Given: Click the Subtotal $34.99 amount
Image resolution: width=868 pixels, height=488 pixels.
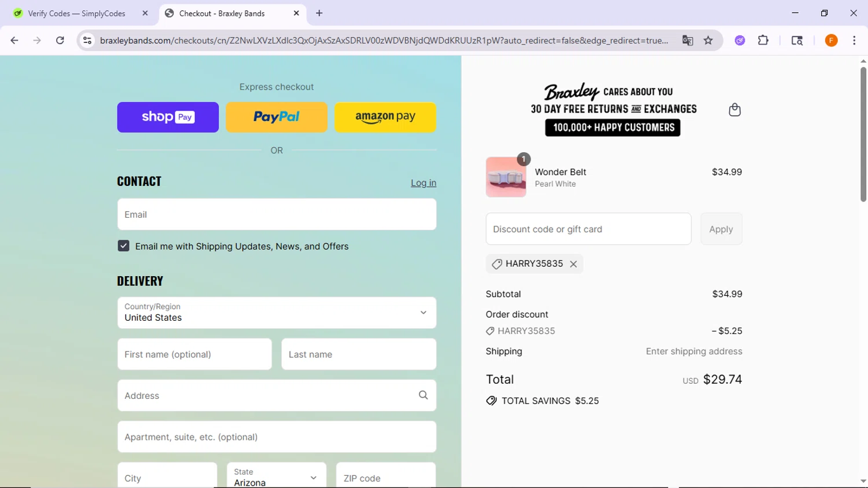Looking at the screenshot, I should [x=727, y=294].
